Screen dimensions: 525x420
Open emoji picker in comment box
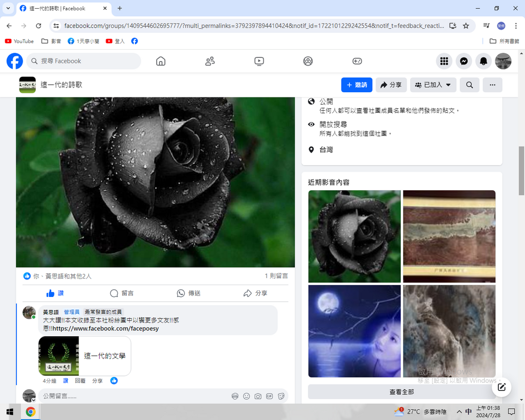[x=247, y=396]
